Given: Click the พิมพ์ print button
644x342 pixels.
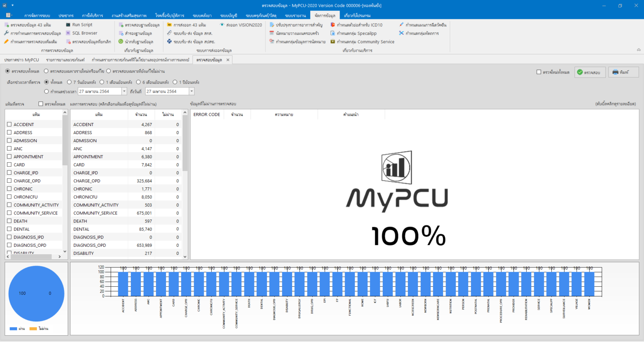Looking at the screenshot, I should 623,72.
